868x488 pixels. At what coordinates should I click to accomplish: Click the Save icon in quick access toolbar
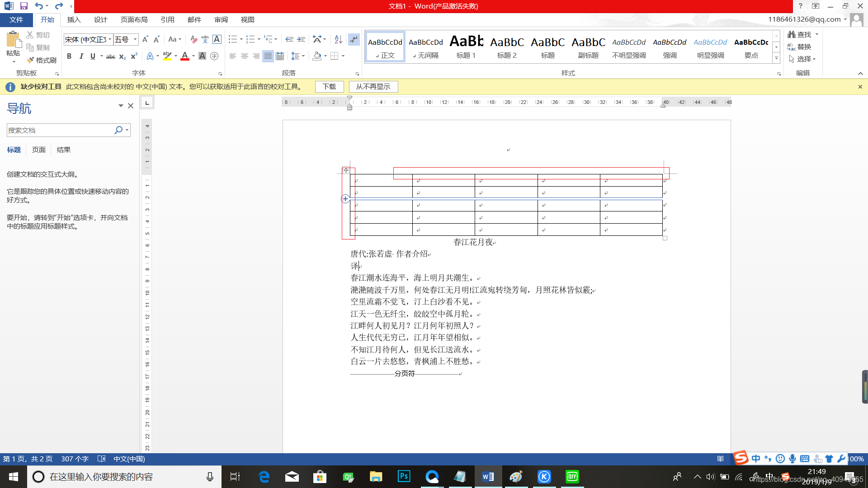click(24, 6)
